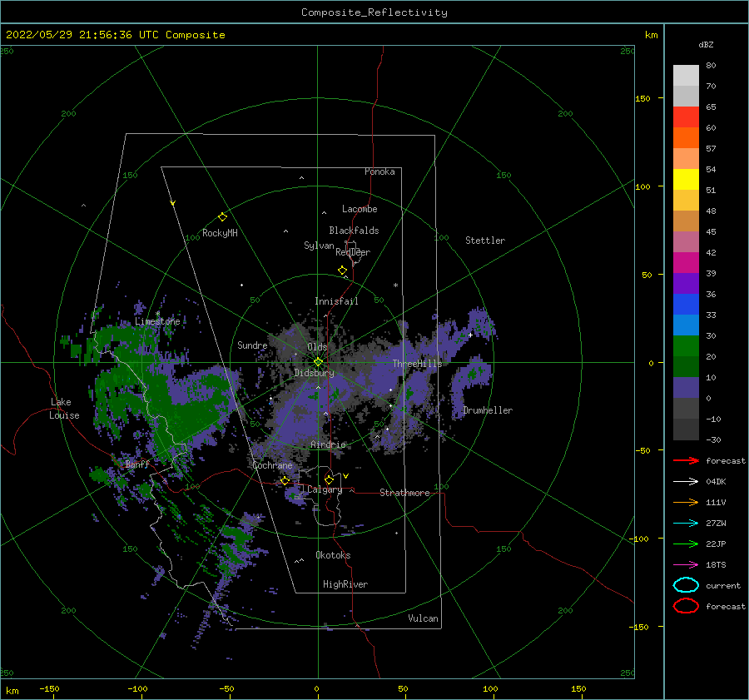Click the Sundre label

[x=252, y=345]
